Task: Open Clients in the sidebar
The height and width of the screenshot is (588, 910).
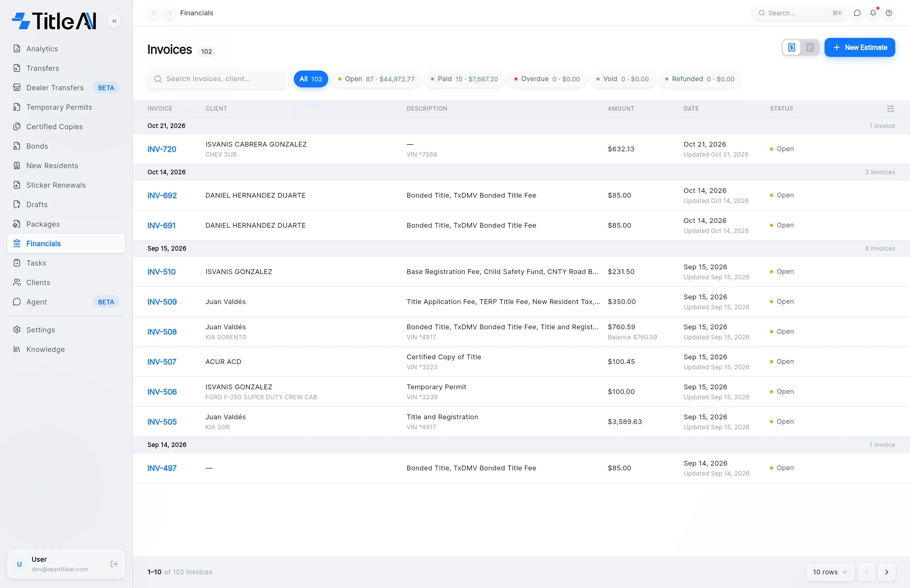Action: point(66,282)
